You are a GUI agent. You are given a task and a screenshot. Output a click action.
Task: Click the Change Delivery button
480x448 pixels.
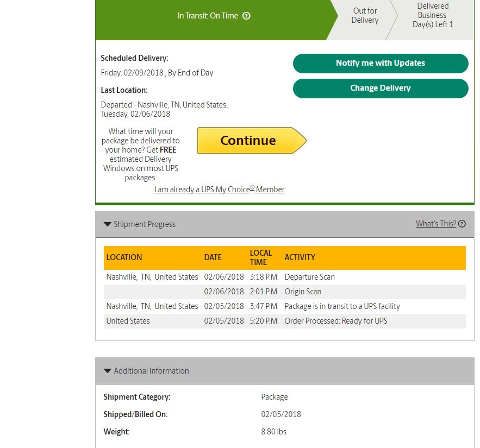(x=381, y=89)
